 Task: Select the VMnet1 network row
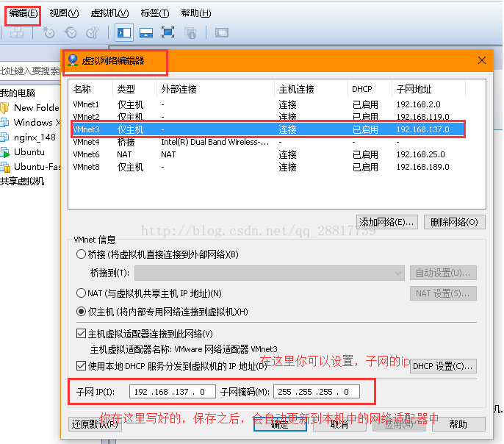pos(268,104)
